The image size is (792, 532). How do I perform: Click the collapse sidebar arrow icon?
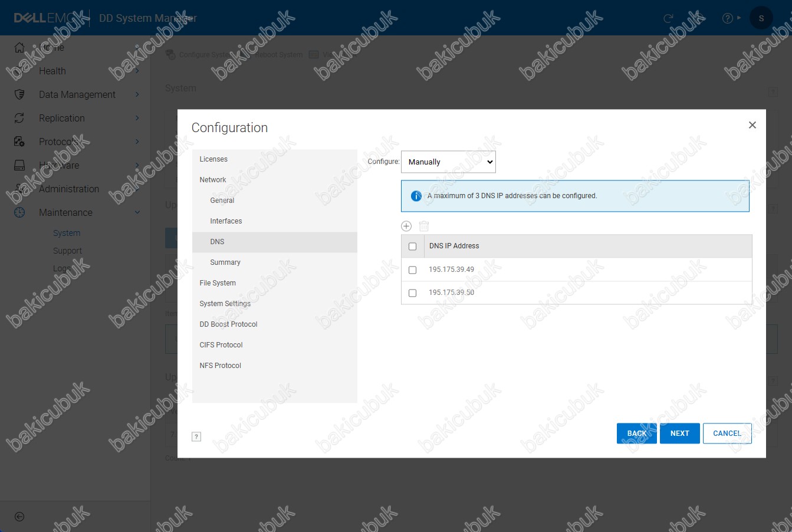pos(19,517)
